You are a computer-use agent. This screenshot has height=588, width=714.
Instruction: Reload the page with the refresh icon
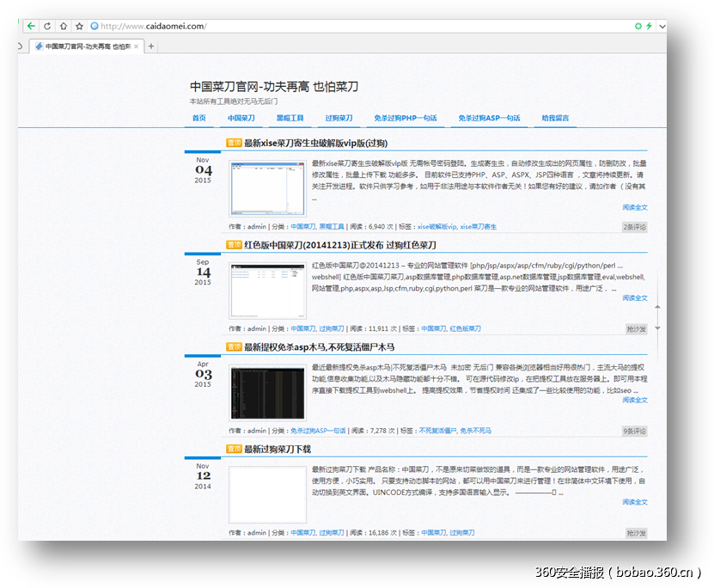click(47, 26)
